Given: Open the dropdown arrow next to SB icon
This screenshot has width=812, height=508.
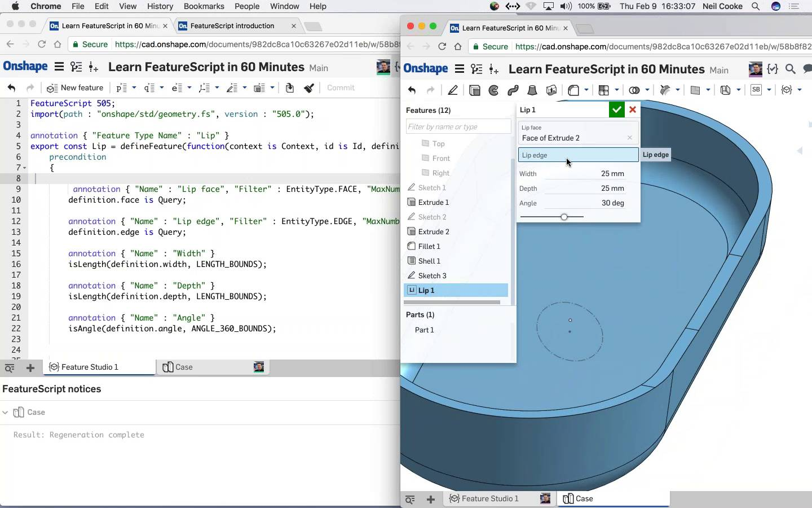Looking at the screenshot, I should click(x=769, y=90).
